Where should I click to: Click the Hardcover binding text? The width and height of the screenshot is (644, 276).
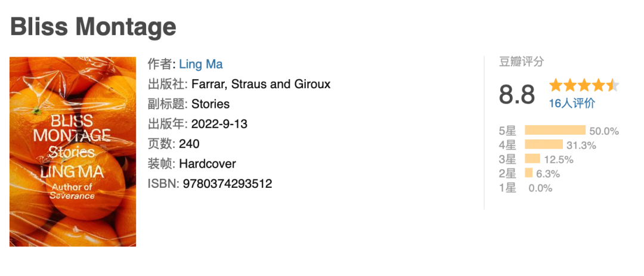pyautogui.click(x=208, y=163)
